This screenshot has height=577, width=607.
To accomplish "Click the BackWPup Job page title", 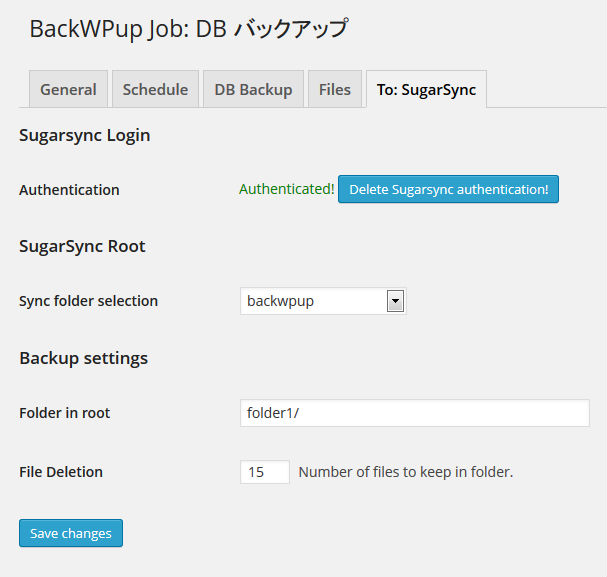I will click(x=189, y=29).
